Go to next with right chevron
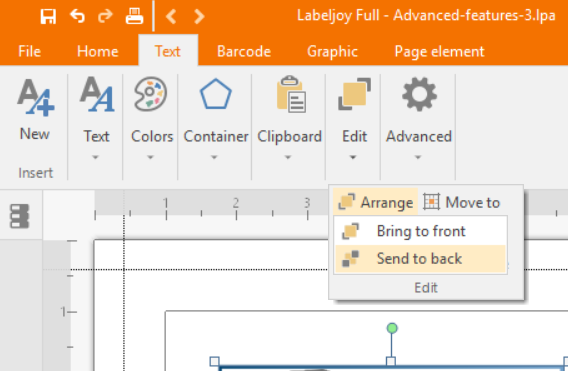Viewport: 568px width, 371px height. tap(199, 16)
